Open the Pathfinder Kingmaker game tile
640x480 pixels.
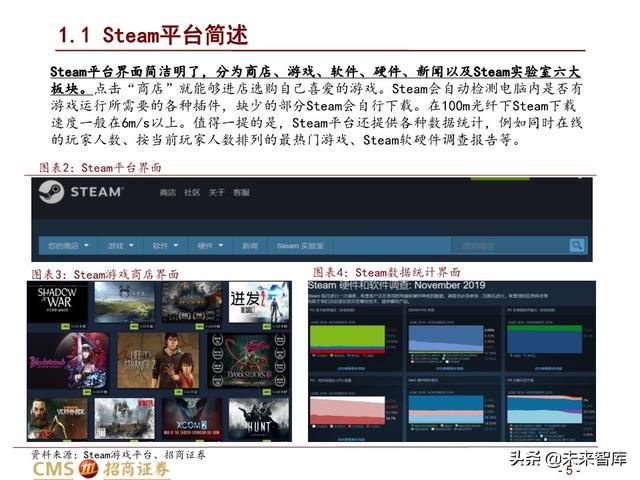tap(192, 302)
